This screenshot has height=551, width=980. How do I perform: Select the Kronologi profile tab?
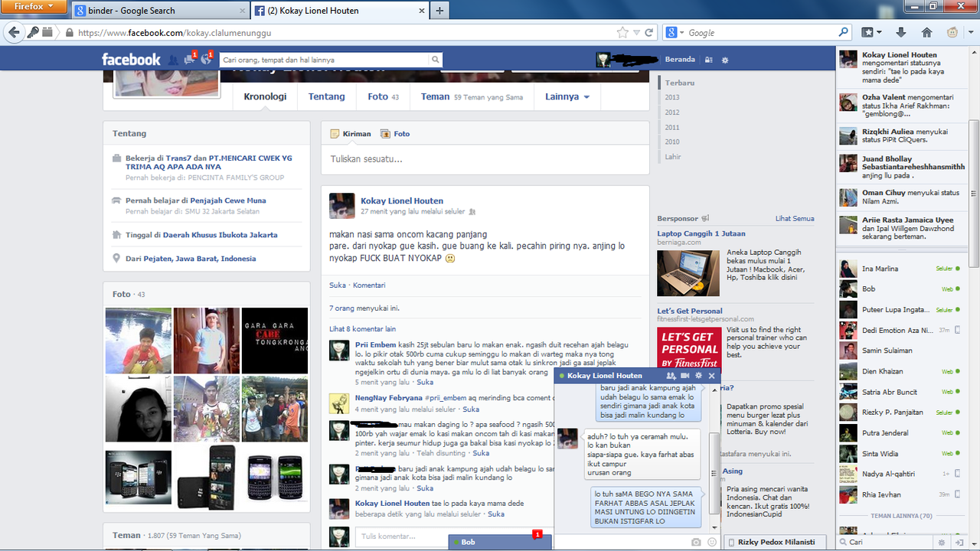265,97
